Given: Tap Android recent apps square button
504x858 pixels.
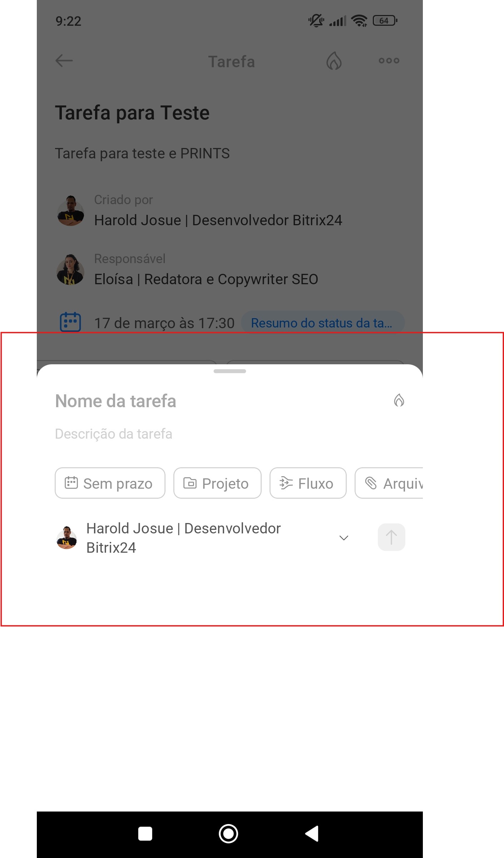Looking at the screenshot, I should click(145, 834).
